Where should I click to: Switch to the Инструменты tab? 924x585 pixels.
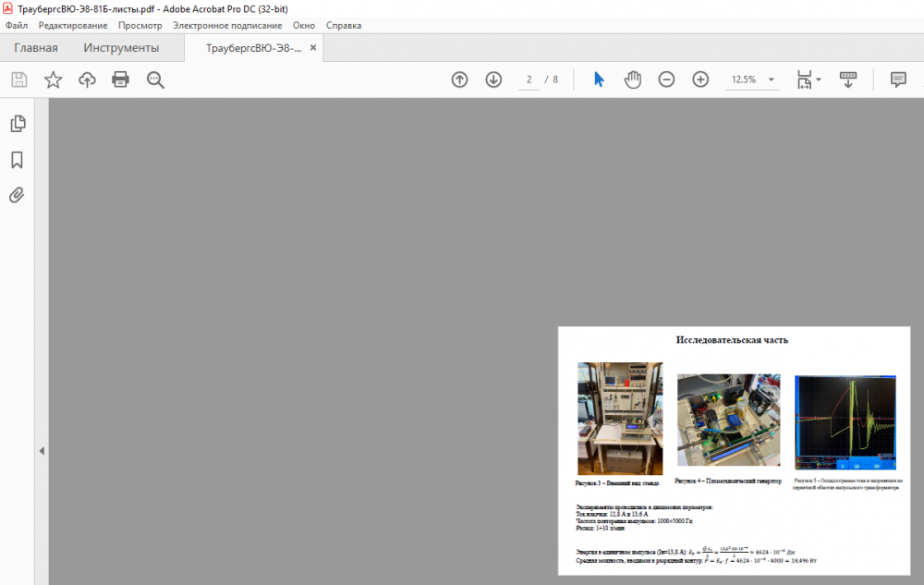point(121,48)
